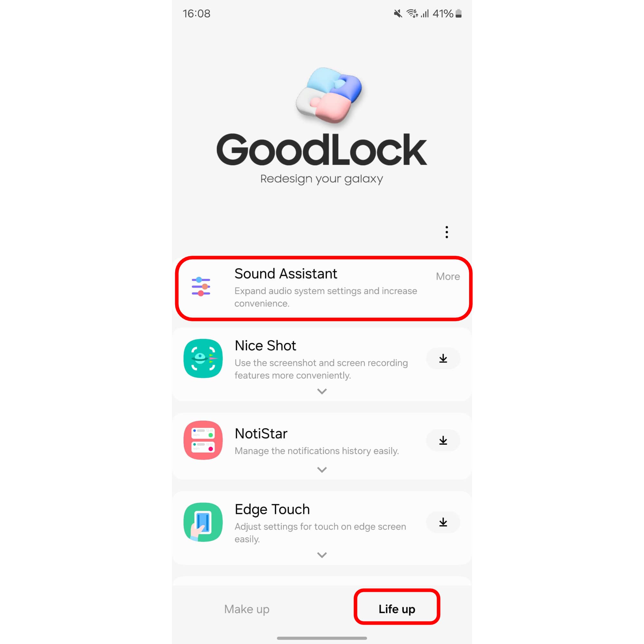Viewport: 644px width, 644px height.
Task: Tap the NotiStar app icon
Action: 203,440
